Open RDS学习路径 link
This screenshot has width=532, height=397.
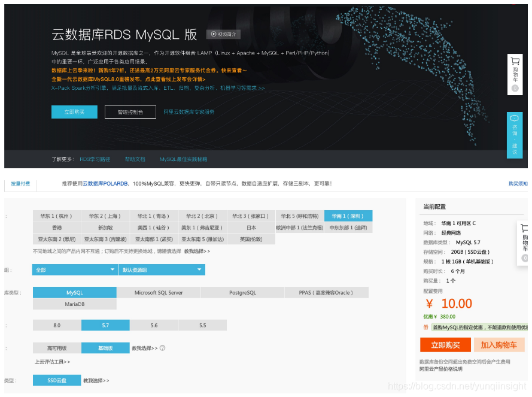click(x=95, y=159)
